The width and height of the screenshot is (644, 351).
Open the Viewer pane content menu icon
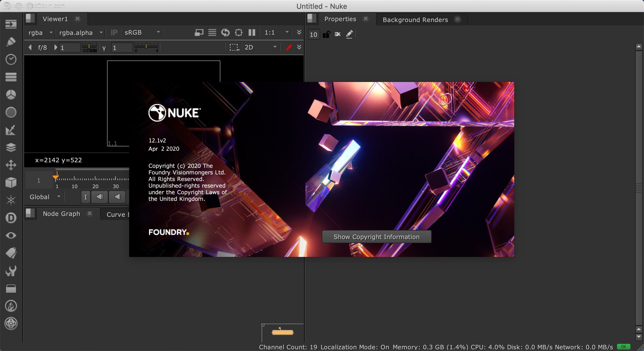(x=30, y=19)
